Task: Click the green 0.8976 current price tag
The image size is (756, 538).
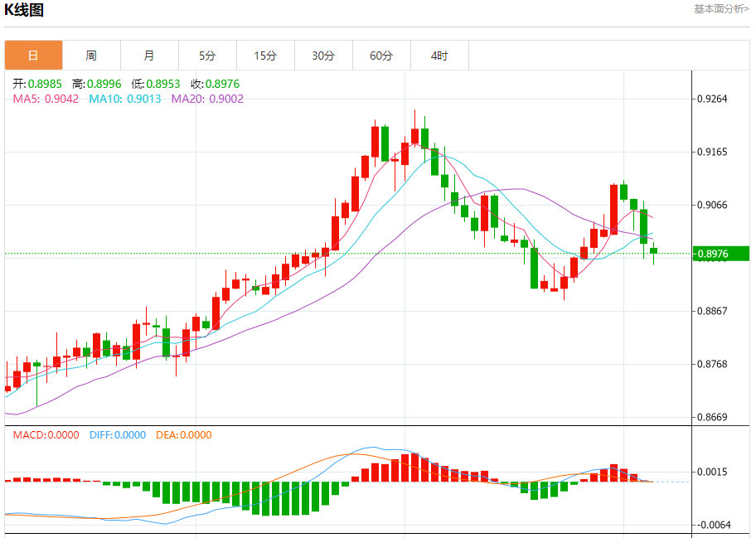Action: coord(721,254)
